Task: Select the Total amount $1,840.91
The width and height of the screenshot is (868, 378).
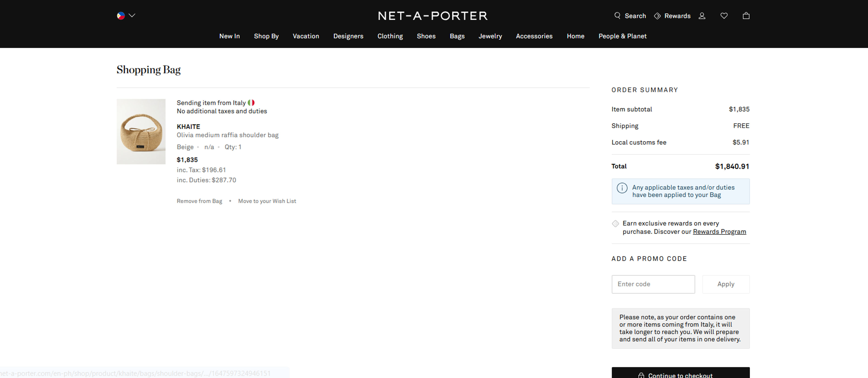Action: click(x=732, y=166)
